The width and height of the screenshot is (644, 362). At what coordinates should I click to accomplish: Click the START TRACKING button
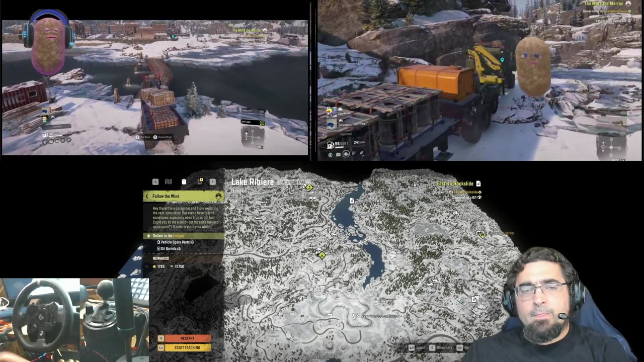tap(187, 347)
